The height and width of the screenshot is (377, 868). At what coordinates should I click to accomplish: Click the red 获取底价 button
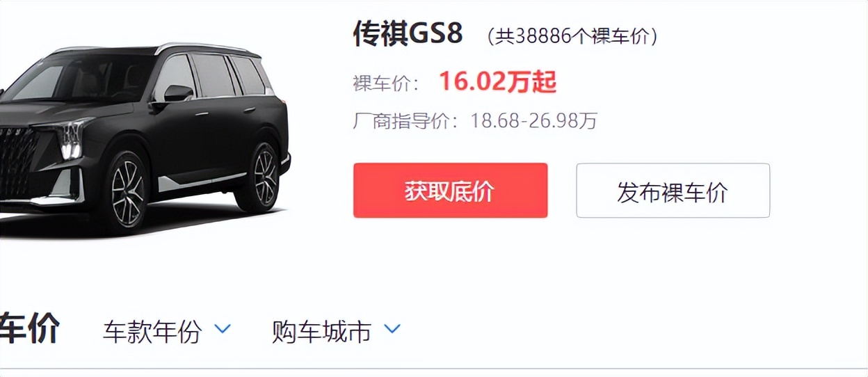(450, 191)
